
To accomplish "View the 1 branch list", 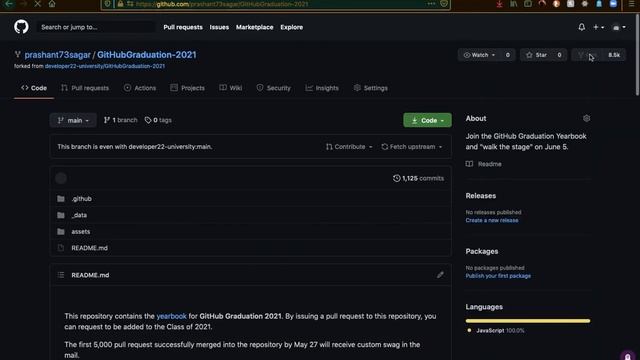I will click(120, 120).
